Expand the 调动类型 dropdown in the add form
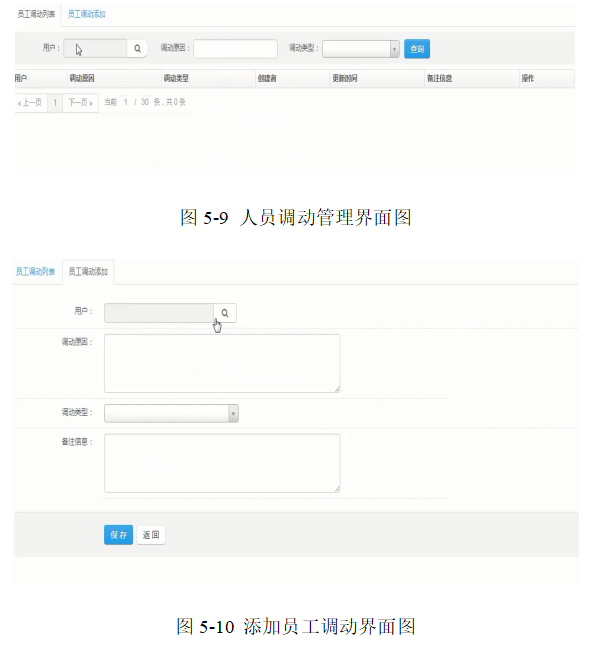 pyautogui.click(x=171, y=413)
